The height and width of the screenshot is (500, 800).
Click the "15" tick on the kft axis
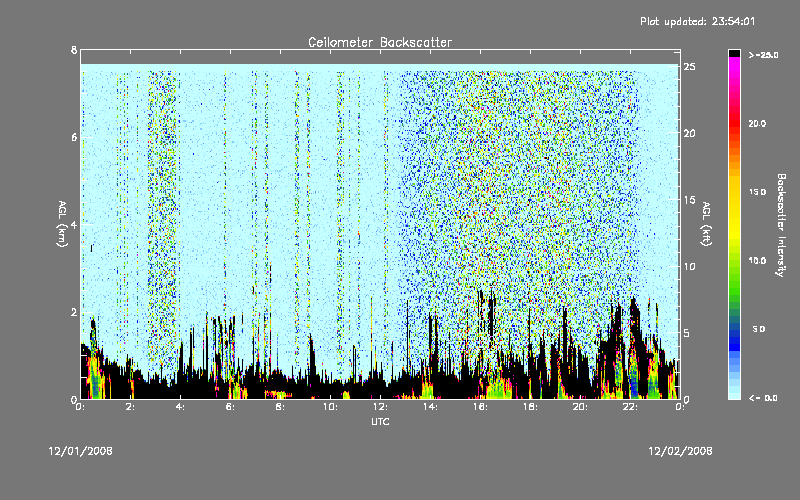pyautogui.click(x=689, y=199)
